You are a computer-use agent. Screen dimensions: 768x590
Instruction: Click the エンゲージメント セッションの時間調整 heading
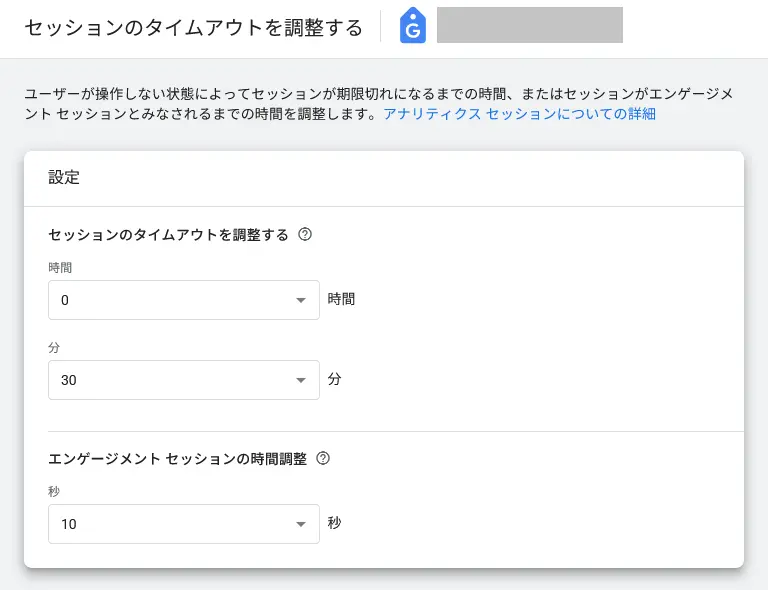(177, 459)
